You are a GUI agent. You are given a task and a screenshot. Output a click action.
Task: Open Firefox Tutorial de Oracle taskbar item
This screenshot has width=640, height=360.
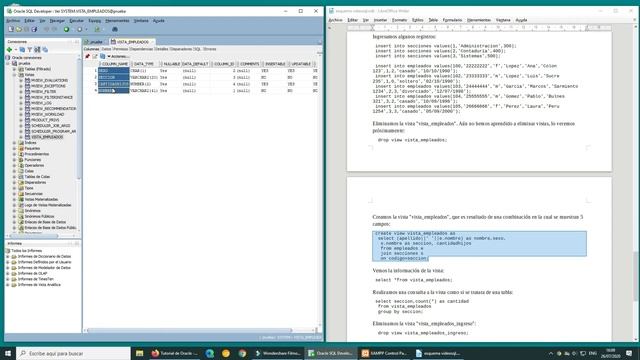point(174,353)
